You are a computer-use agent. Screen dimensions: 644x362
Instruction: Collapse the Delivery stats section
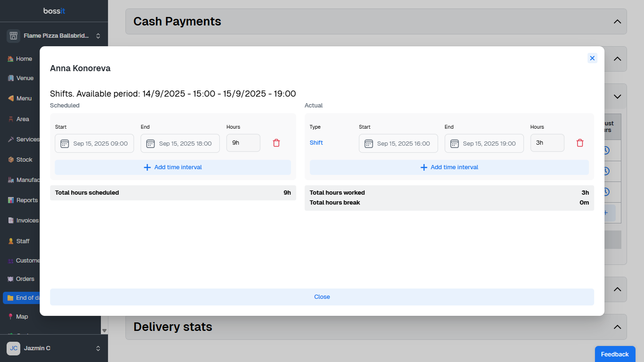(617, 327)
